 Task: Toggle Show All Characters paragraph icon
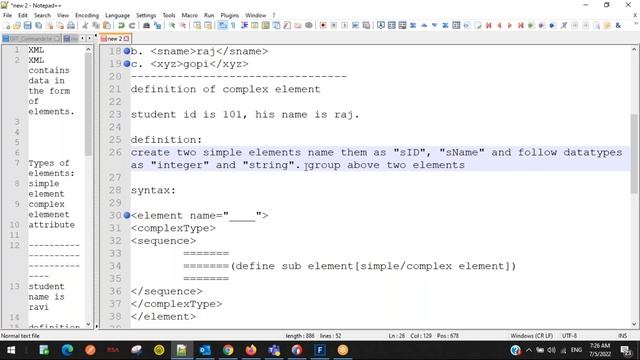(233, 25)
